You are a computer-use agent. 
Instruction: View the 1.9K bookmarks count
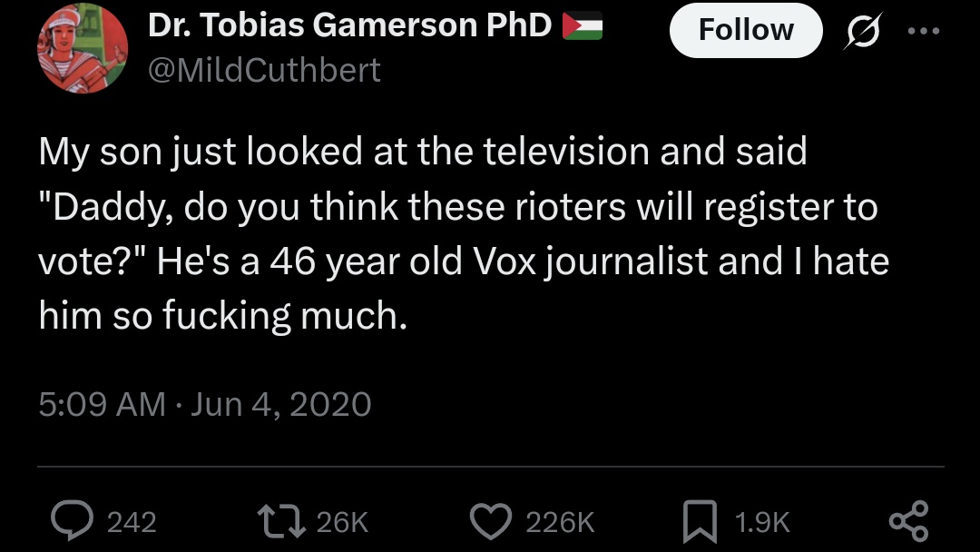pos(762,523)
